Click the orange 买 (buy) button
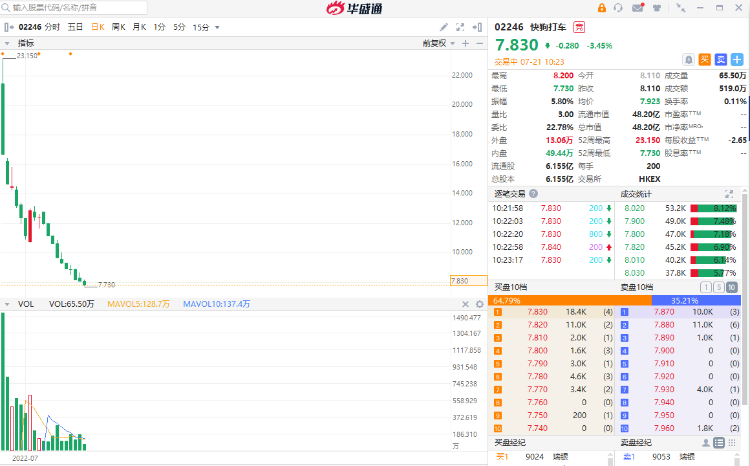Screen dimensions: 750x466 [704, 60]
